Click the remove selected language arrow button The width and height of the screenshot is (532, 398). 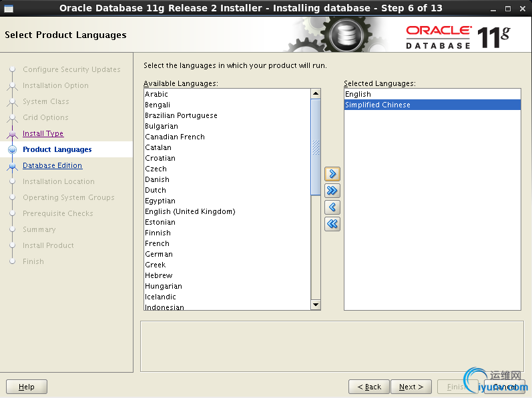tap(332, 207)
